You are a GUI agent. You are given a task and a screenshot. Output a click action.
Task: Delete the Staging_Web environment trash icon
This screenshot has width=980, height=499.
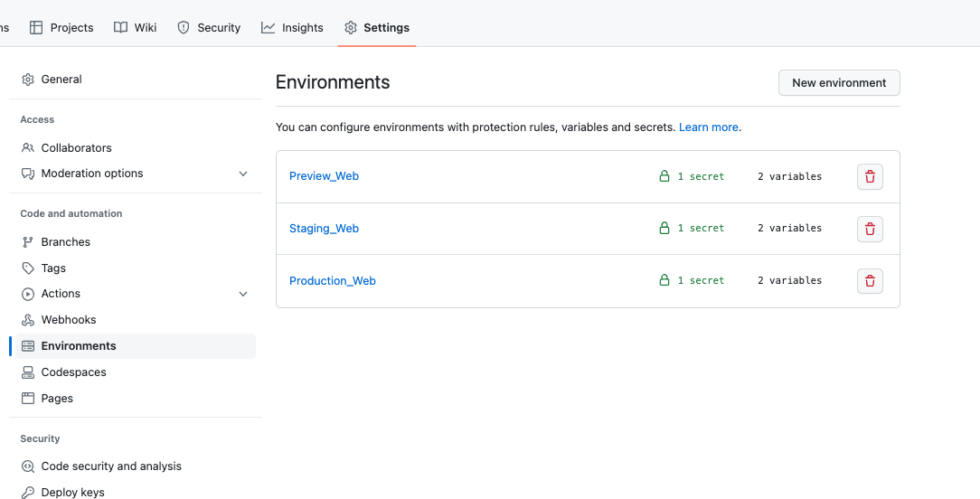click(870, 229)
